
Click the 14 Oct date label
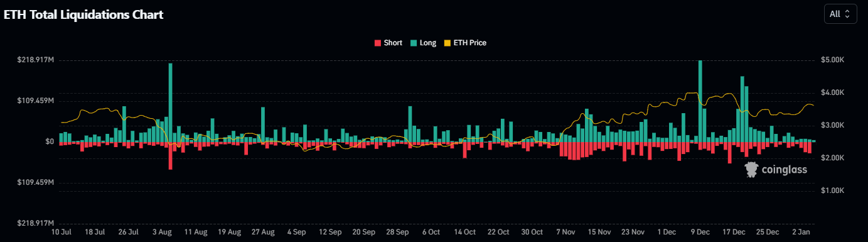pyautogui.click(x=465, y=232)
